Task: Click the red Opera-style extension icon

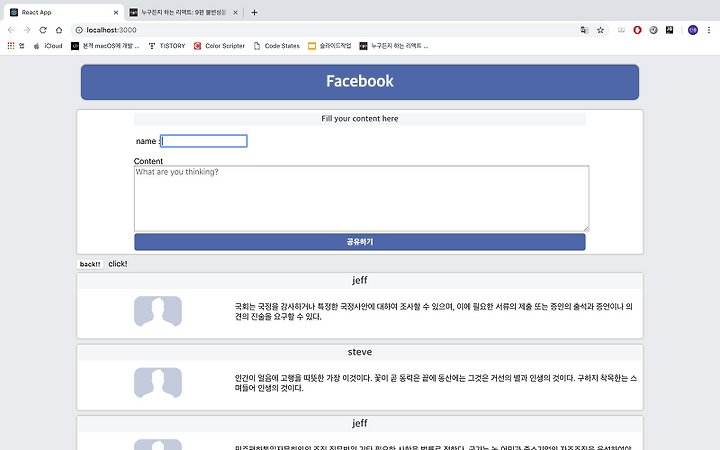Action: [x=637, y=30]
